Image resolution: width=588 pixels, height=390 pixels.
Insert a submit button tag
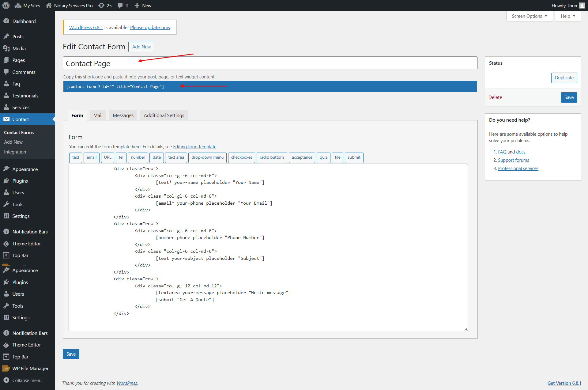point(354,157)
